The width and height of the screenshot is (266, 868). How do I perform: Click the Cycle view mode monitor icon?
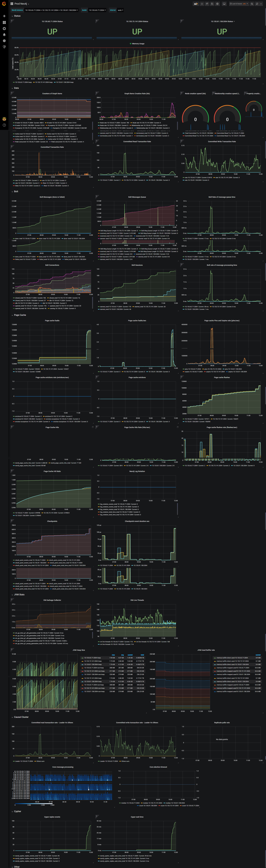(x=224, y=4)
